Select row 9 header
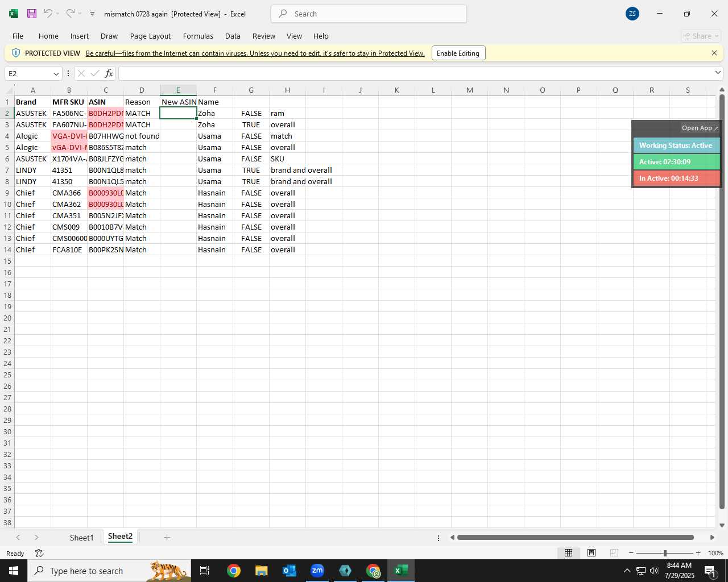Viewport: 728px width, 582px height. tap(7, 193)
